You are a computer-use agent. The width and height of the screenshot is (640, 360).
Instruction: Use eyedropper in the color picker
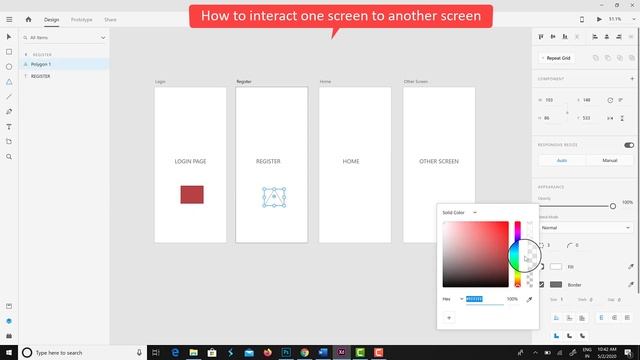tap(529, 299)
